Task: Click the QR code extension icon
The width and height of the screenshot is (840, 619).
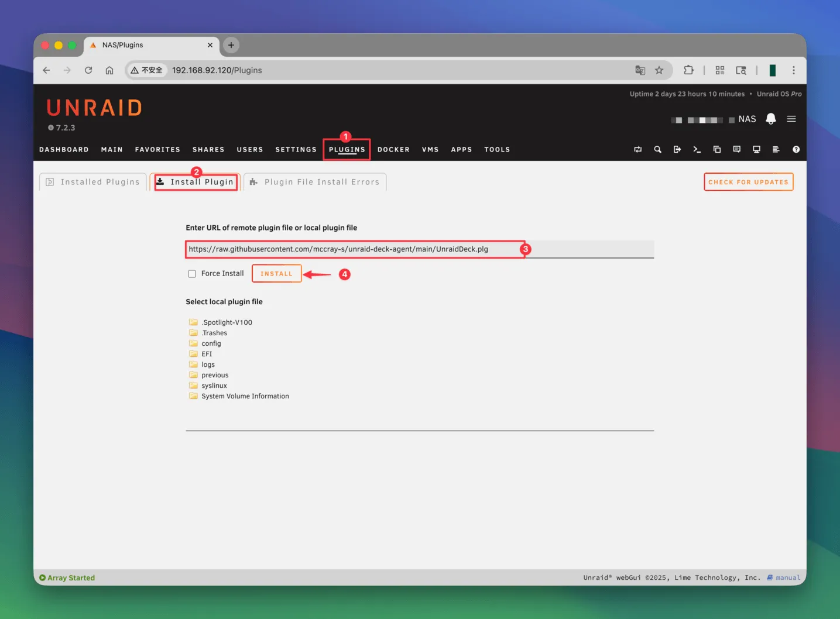Action: [x=720, y=70]
